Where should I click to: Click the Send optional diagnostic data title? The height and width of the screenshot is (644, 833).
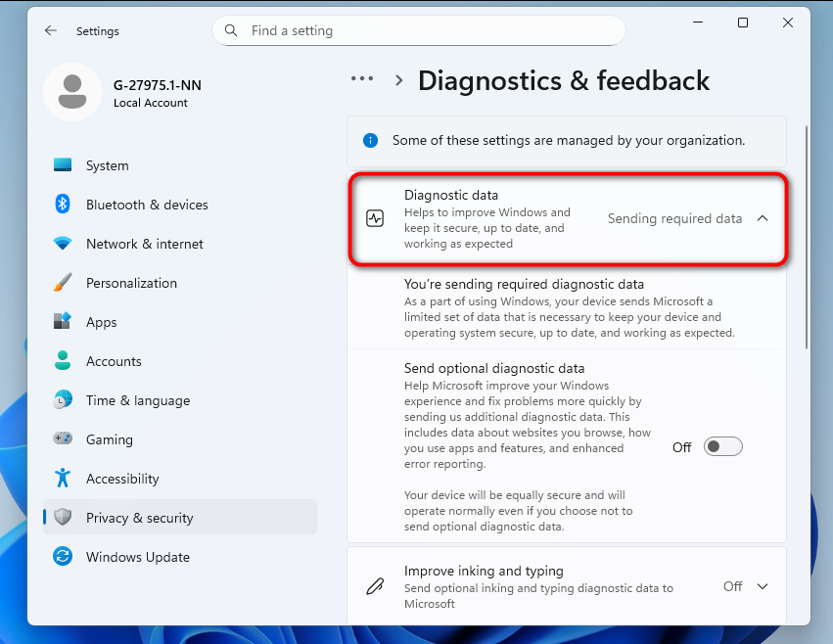494,368
